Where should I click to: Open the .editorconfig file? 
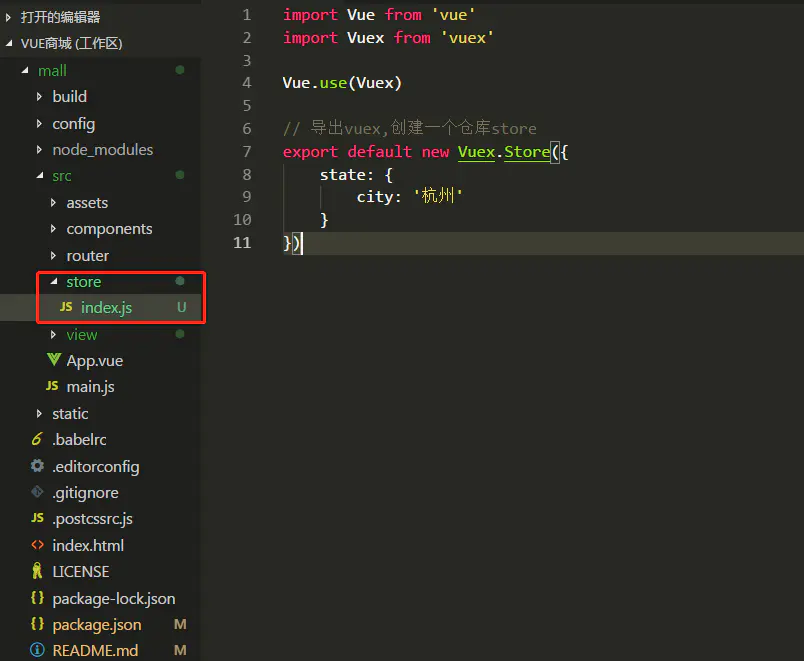[x=96, y=466]
